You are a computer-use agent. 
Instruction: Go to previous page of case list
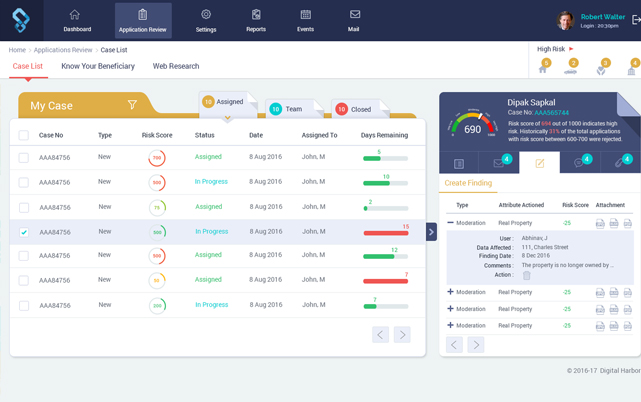click(380, 335)
